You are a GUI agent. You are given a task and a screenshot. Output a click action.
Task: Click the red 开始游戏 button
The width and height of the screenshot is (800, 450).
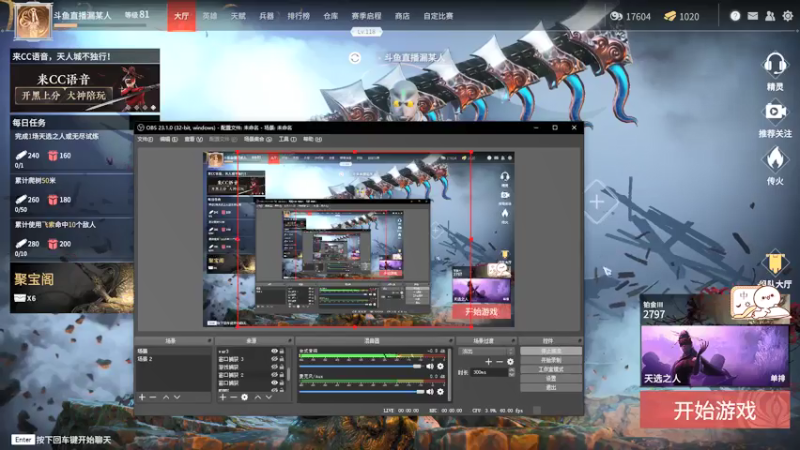pyautogui.click(x=715, y=410)
